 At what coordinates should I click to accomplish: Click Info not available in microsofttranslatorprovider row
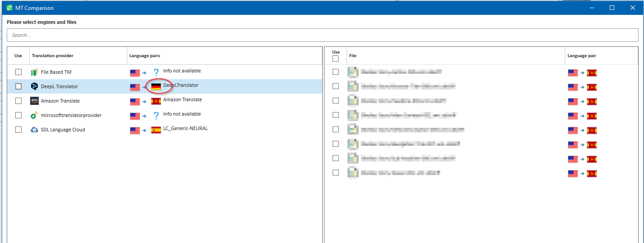pos(182,114)
